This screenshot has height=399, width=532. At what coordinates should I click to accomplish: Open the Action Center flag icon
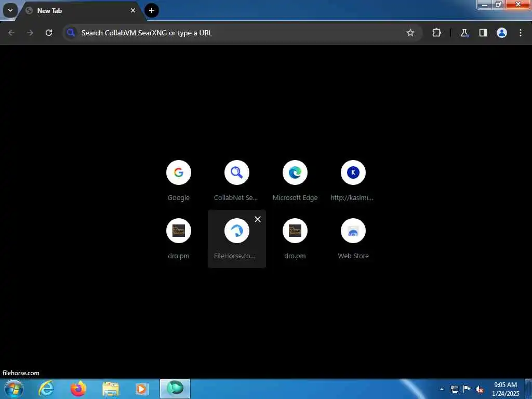pos(467,389)
